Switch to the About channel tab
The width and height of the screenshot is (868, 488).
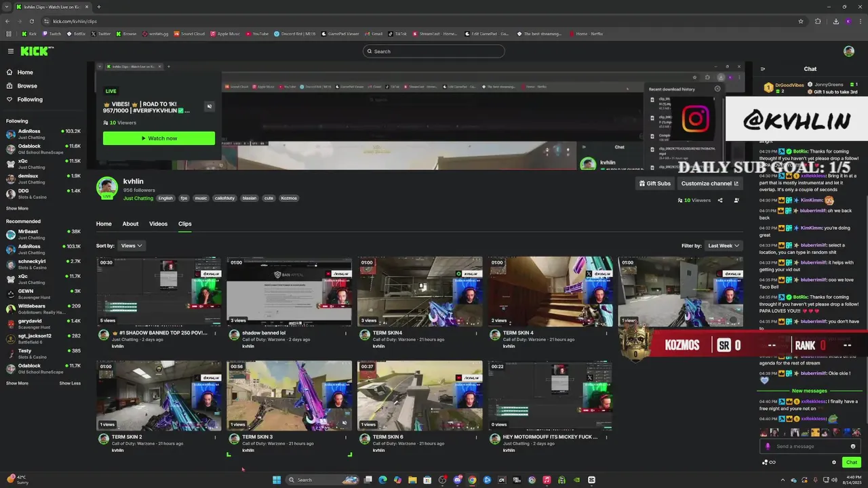130,224
